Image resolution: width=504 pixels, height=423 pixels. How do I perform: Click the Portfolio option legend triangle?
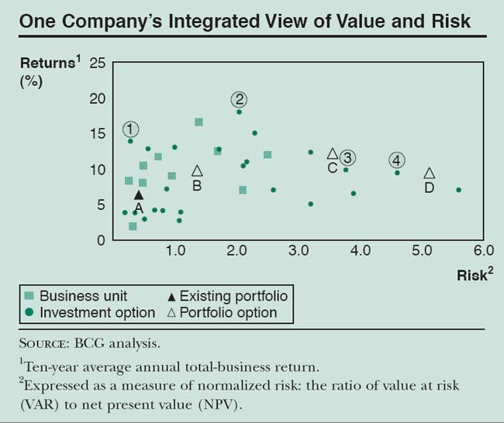click(x=171, y=313)
